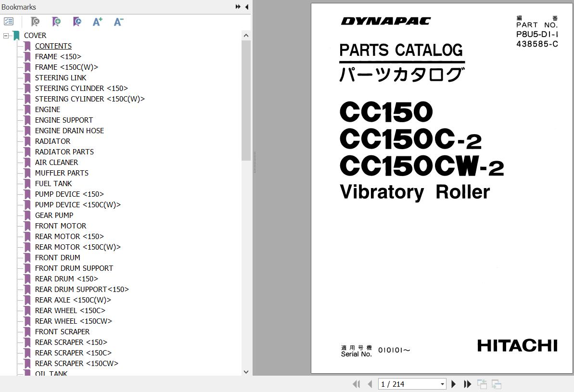The width and height of the screenshot is (574, 392).
Task: Open the REAR SCRAPER <150C> bookmark
Action: pyautogui.click(x=73, y=353)
